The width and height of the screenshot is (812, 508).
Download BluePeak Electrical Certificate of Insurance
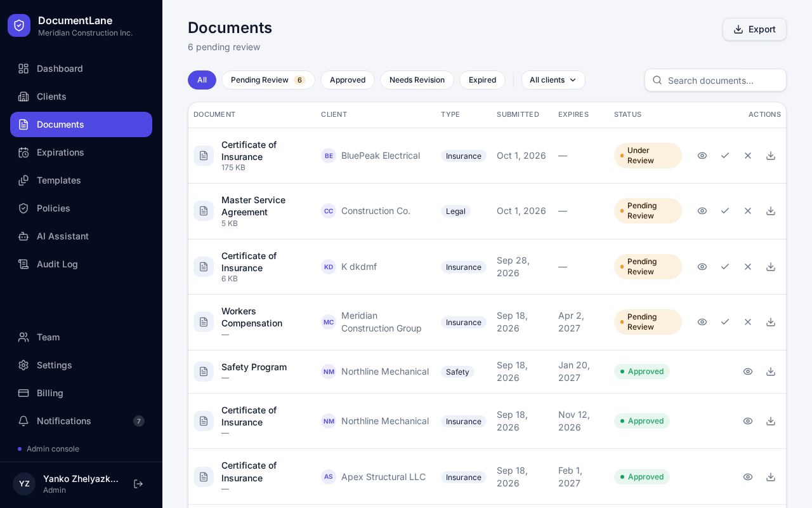click(x=771, y=156)
